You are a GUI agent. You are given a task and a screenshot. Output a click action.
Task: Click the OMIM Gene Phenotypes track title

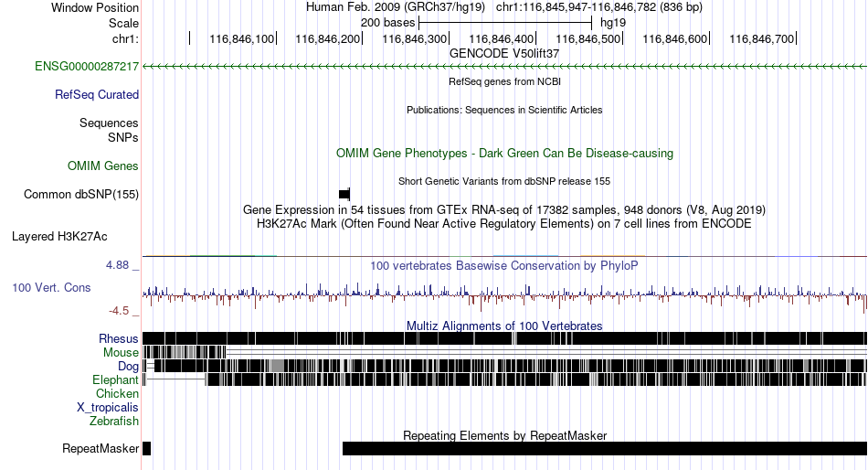click(504, 153)
